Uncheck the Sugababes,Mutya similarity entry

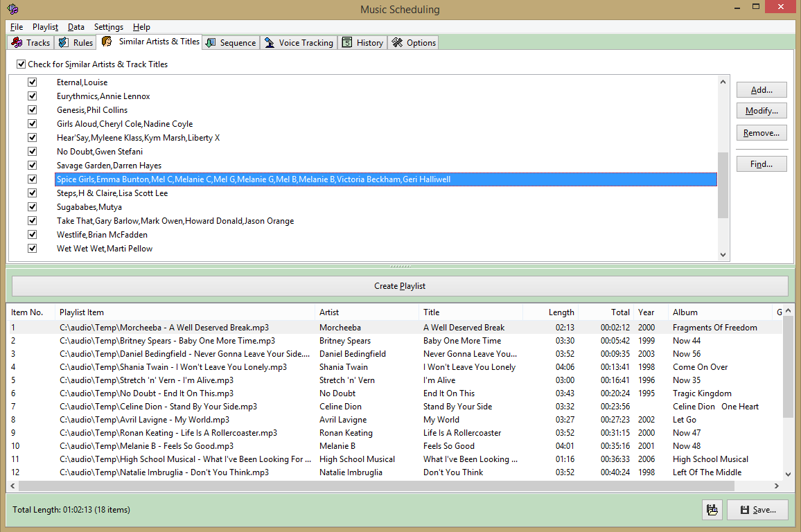pos(32,206)
